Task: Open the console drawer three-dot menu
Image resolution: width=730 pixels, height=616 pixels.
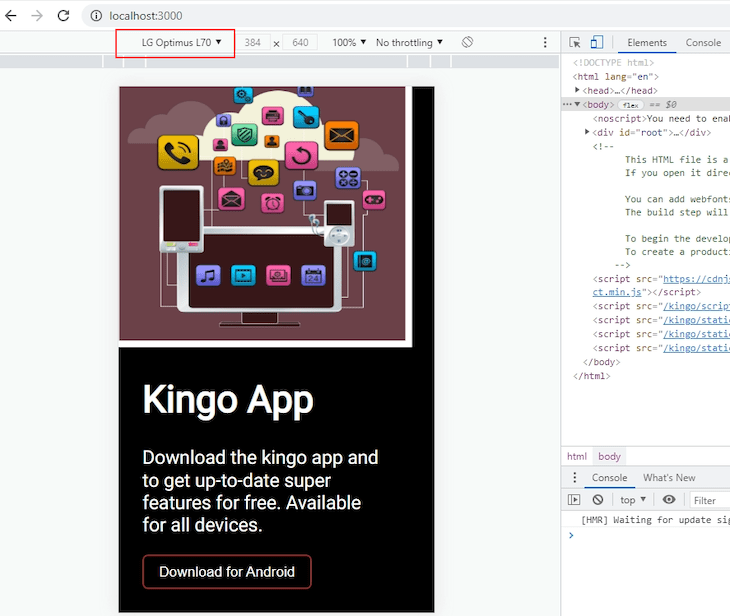Action: click(575, 477)
